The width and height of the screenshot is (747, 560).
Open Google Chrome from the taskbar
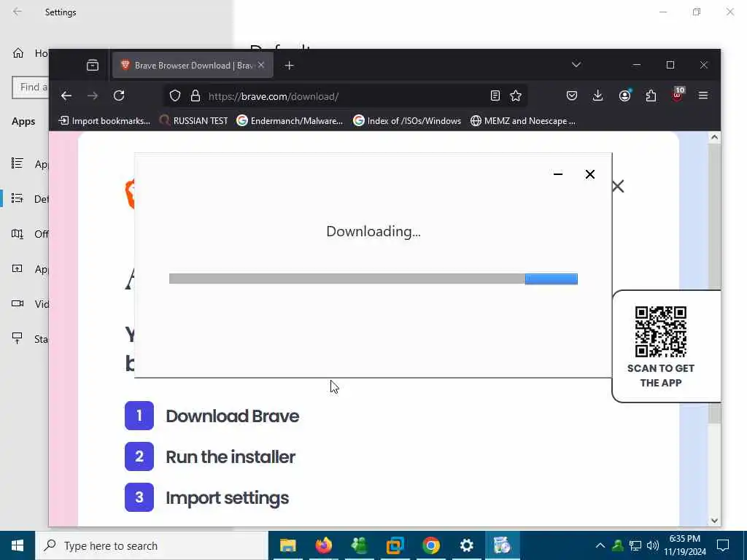point(430,545)
